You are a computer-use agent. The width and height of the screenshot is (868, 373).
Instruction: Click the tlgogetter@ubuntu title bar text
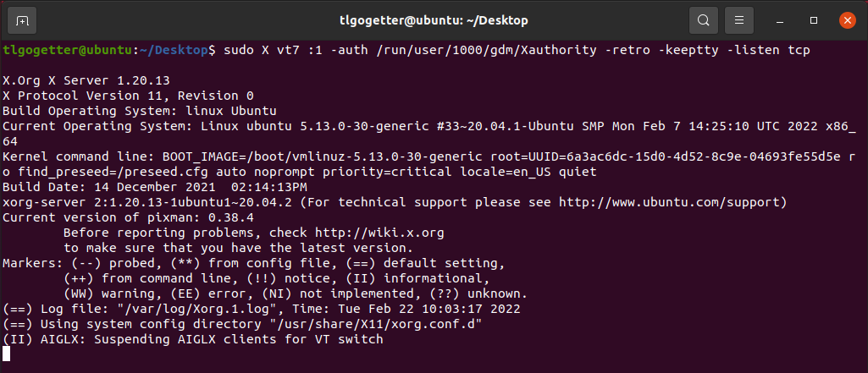pyautogui.click(x=434, y=20)
